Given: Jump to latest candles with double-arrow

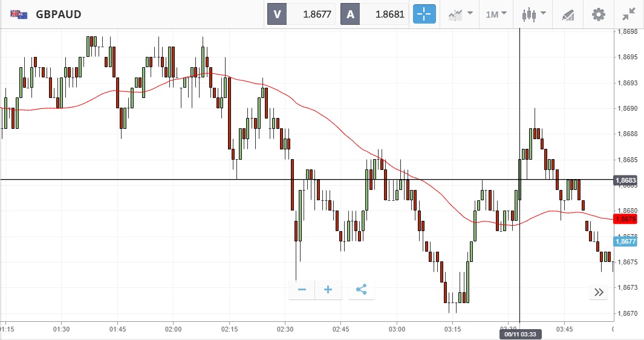Looking at the screenshot, I should tap(599, 292).
